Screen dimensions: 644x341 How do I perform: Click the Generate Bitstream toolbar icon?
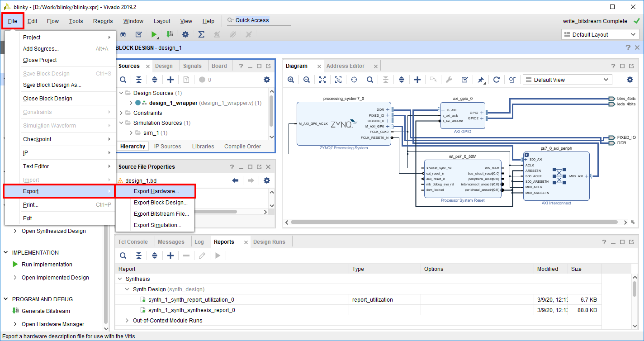tap(170, 34)
